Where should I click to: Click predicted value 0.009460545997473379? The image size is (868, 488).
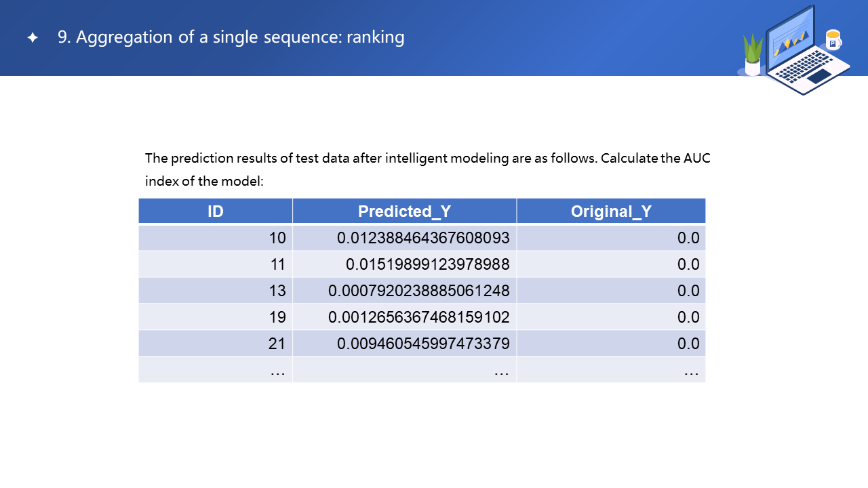tap(423, 344)
